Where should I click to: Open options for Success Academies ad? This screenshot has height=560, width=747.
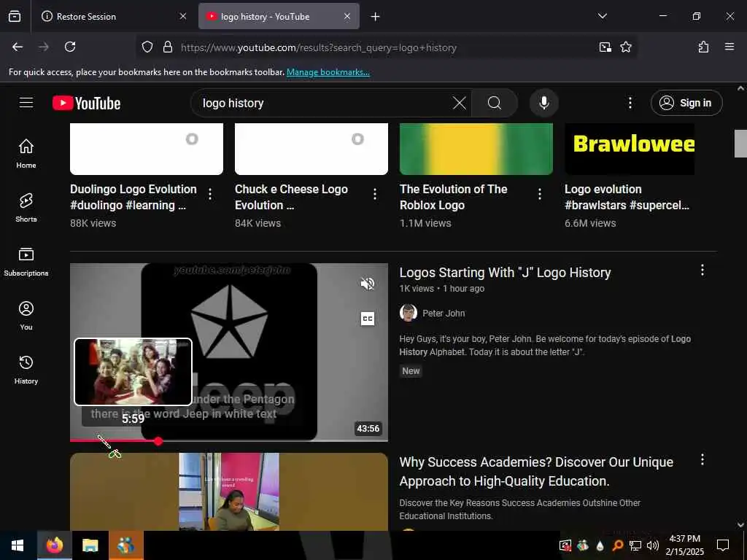tap(703, 459)
